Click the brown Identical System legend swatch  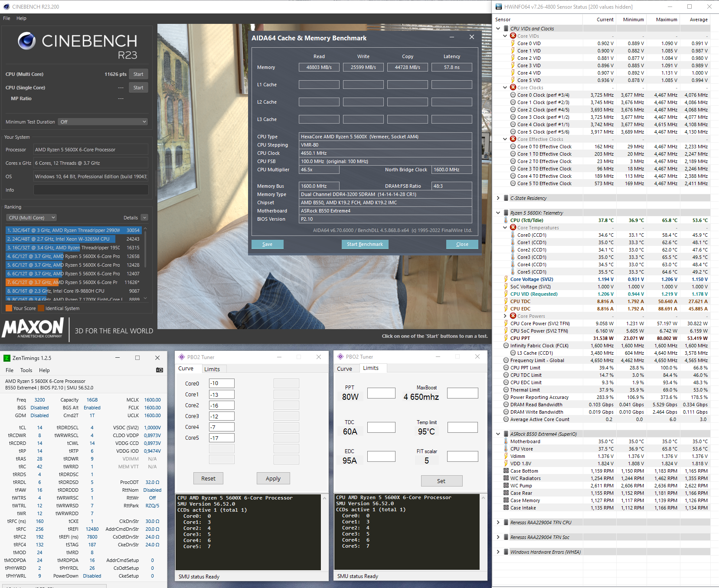tap(41, 308)
